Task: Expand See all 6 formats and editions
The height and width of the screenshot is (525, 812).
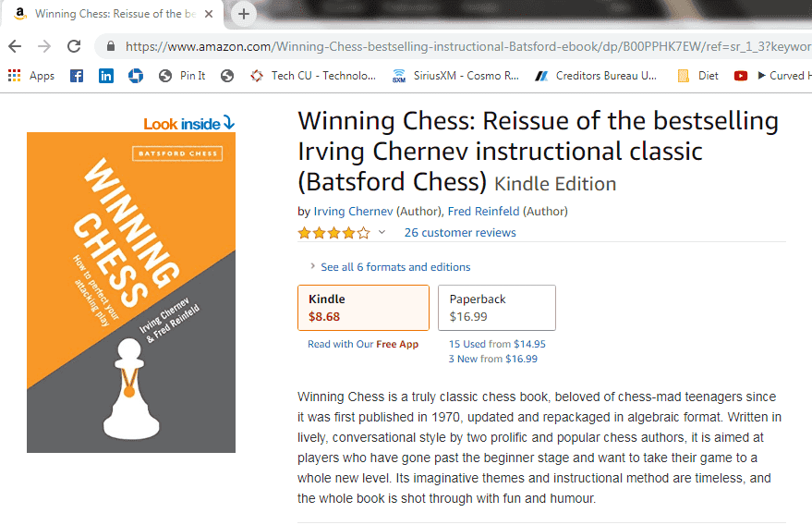Action: click(x=394, y=267)
